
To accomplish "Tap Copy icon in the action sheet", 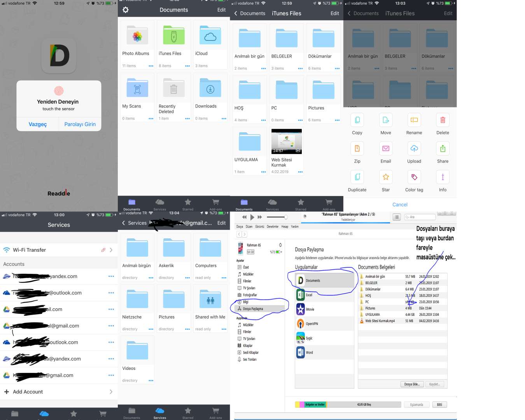I will tap(357, 120).
